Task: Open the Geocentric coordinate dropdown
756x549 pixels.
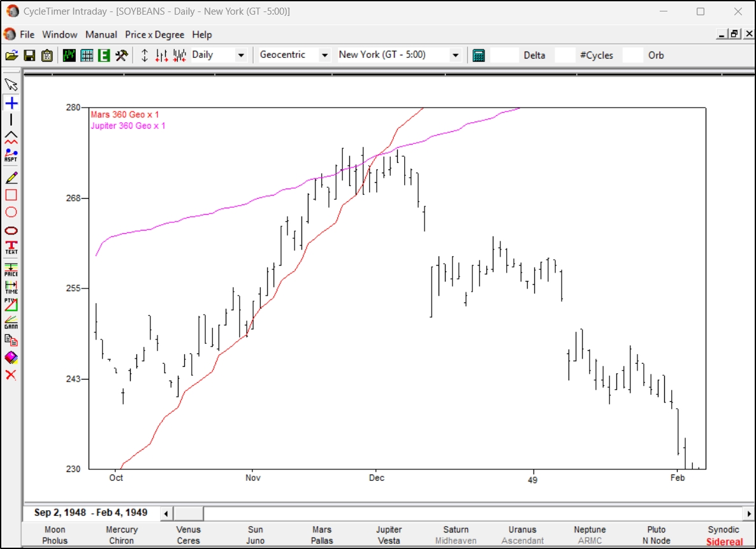Action: pyautogui.click(x=326, y=55)
